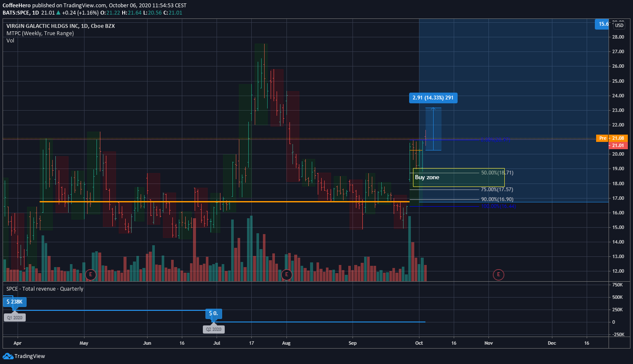Click Sep on the date axis

[353, 343]
